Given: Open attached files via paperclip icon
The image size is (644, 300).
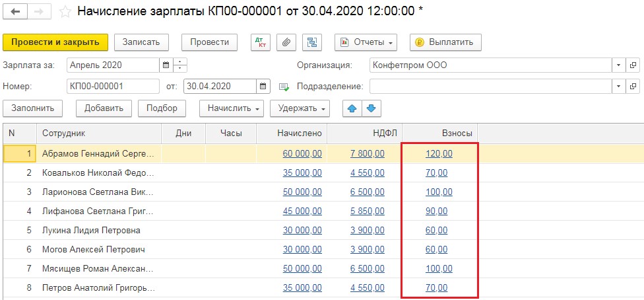Looking at the screenshot, I should pos(286,42).
